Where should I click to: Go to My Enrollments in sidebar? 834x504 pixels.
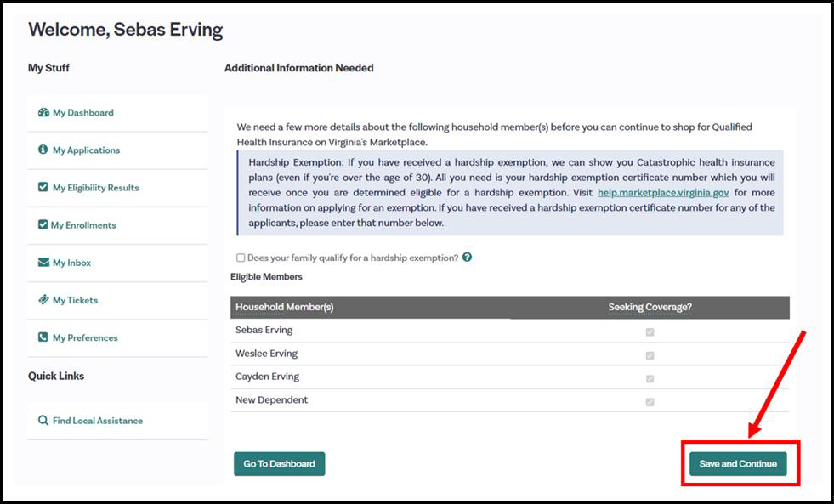click(83, 225)
